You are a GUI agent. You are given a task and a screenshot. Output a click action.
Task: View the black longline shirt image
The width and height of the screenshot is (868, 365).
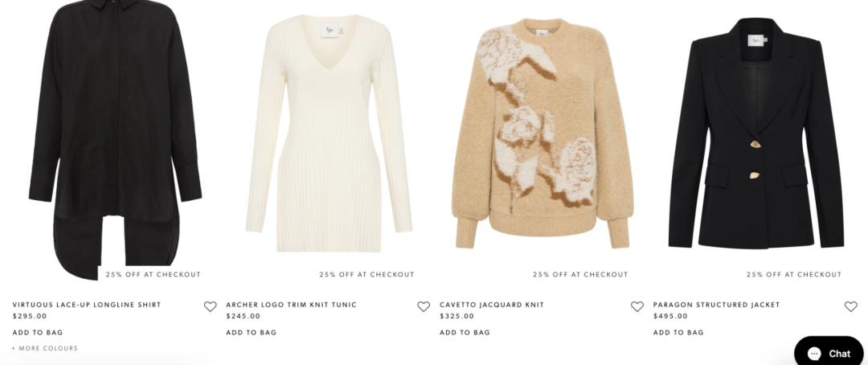pos(115,138)
